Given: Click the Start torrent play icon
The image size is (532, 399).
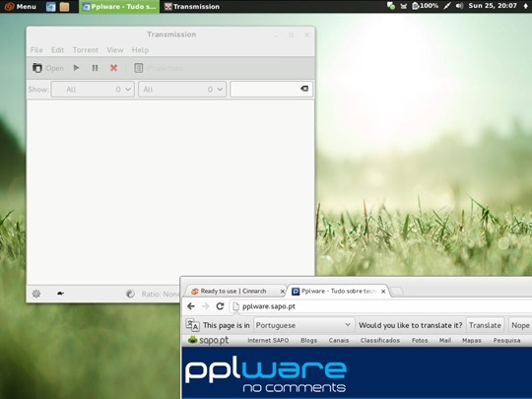Looking at the screenshot, I should coord(76,68).
